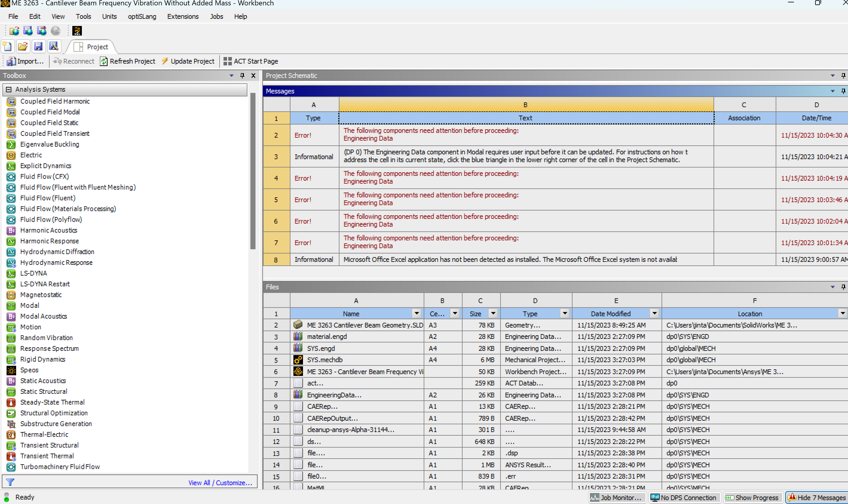Select message column B header
848x504 pixels.
526,105
